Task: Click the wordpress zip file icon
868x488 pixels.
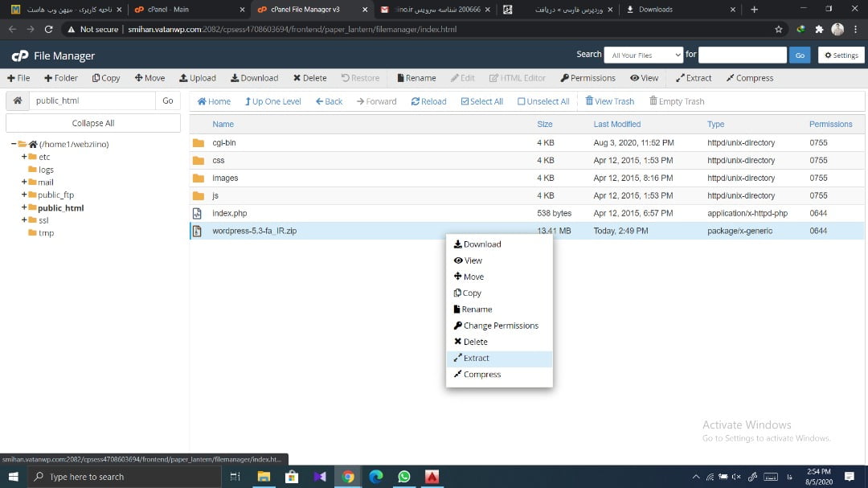Action: [x=197, y=231]
